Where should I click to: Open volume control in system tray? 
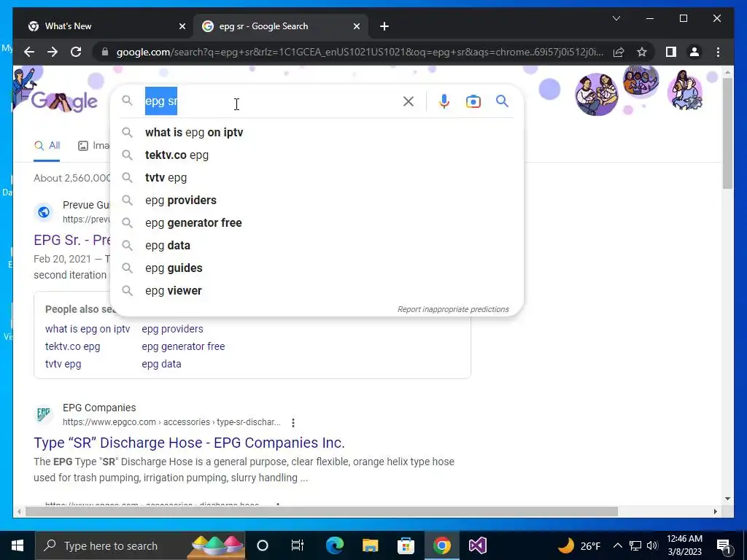click(652, 545)
